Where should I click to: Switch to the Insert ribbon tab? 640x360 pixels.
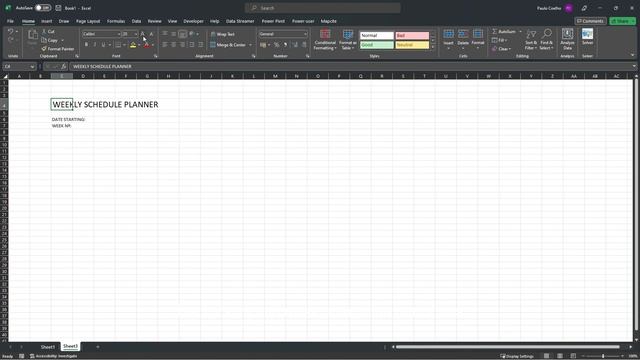pyautogui.click(x=47, y=21)
